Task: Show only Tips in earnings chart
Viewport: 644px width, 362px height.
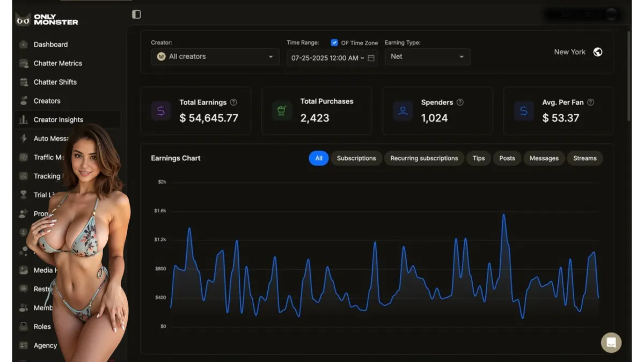Action: pyautogui.click(x=478, y=158)
